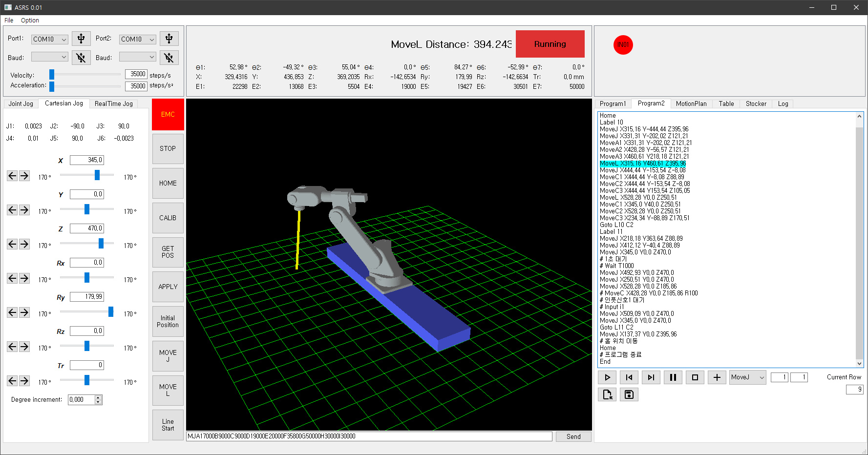Screen dimensions: 868x455
Task: Send the command string
Action: pos(573,436)
